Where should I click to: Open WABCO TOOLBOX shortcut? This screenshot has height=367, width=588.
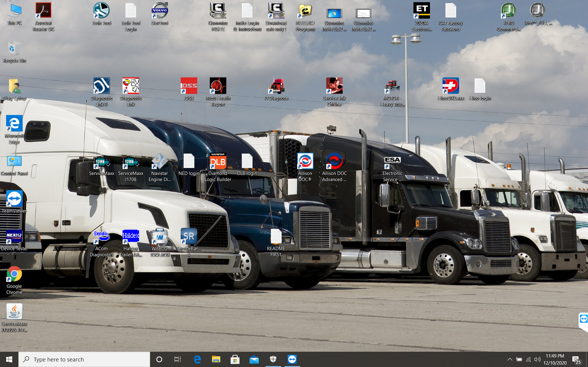[x=160, y=243]
